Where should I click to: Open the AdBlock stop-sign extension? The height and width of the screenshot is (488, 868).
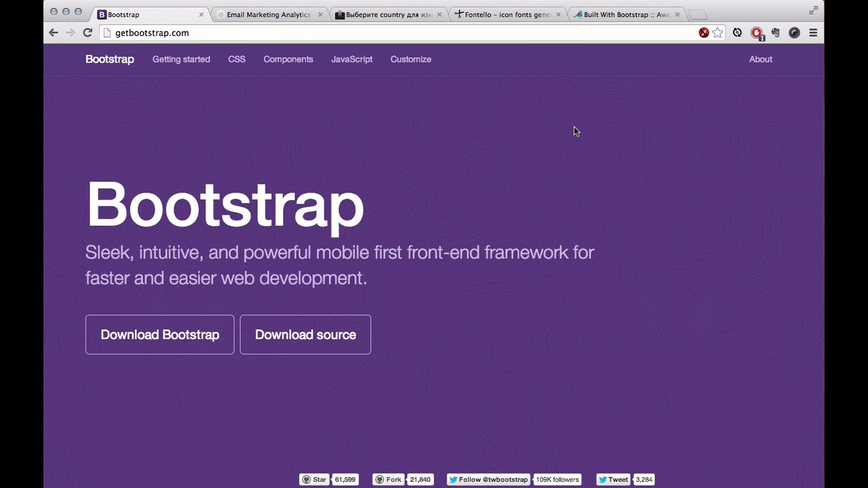pos(757,33)
